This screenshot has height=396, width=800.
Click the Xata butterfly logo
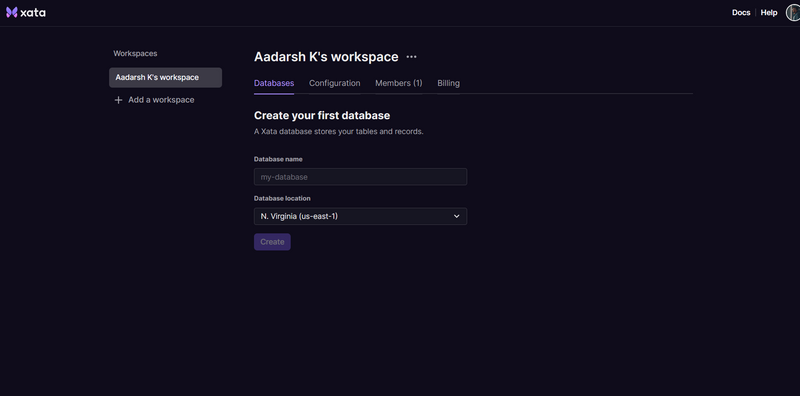(12, 13)
